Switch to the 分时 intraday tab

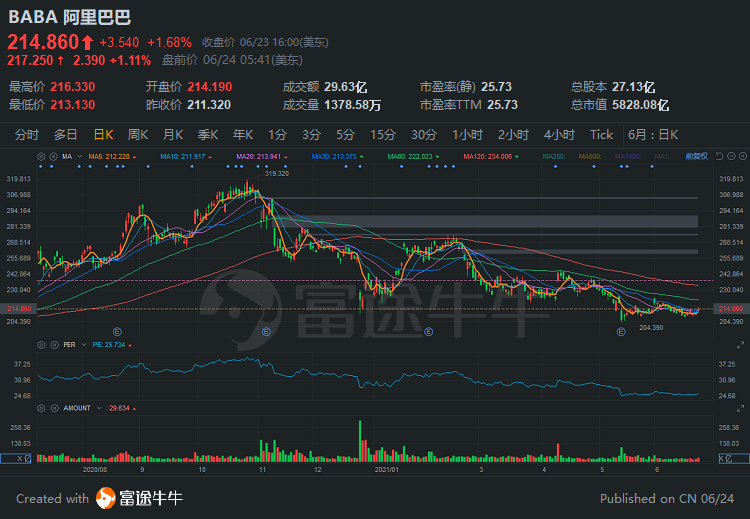[27, 135]
